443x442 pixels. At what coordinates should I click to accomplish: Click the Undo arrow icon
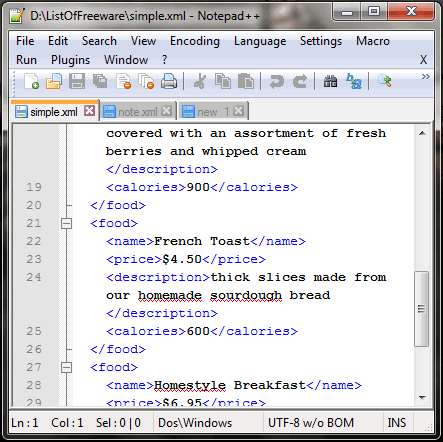[277, 82]
